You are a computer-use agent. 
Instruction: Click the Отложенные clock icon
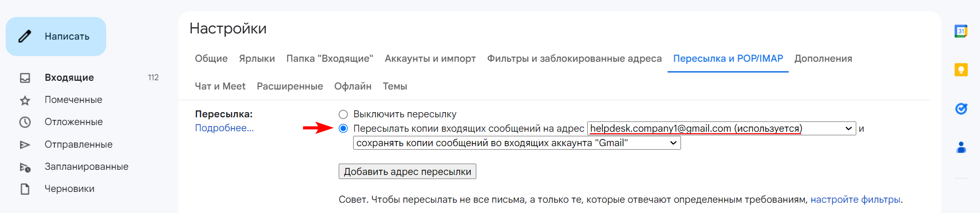coord(25,122)
